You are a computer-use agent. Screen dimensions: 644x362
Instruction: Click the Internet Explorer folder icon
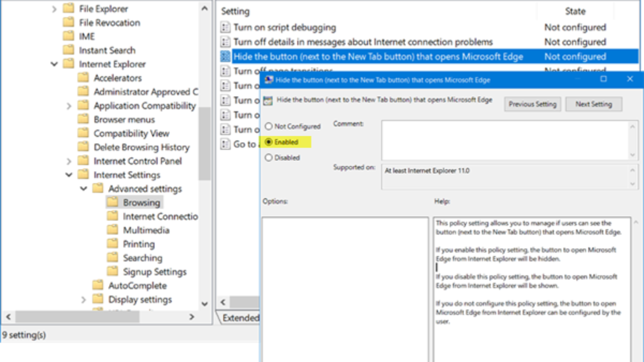coord(68,64)
